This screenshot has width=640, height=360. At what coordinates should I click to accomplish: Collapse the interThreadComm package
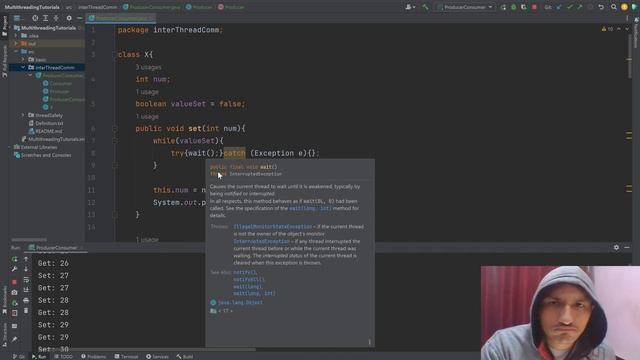(x=23, y=67)
